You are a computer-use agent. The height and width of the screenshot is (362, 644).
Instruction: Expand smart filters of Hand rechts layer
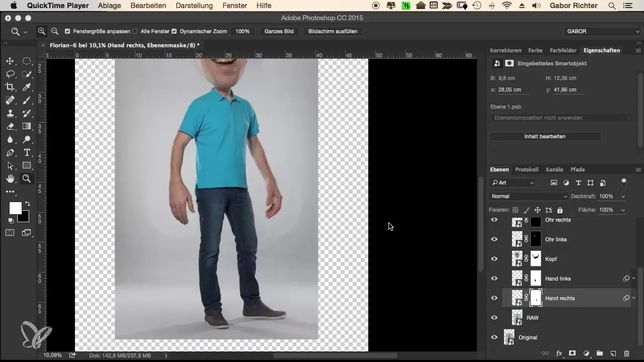pyautogui.click(x=634, y=298)
